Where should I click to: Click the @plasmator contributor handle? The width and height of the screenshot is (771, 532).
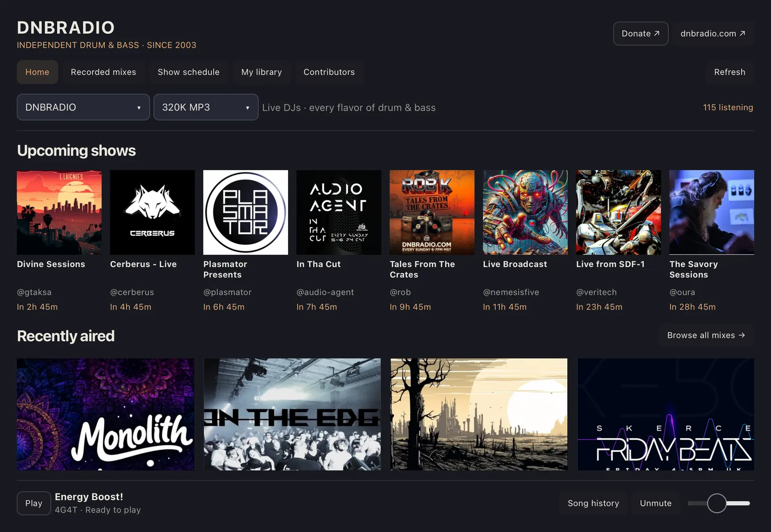[227, 292]
